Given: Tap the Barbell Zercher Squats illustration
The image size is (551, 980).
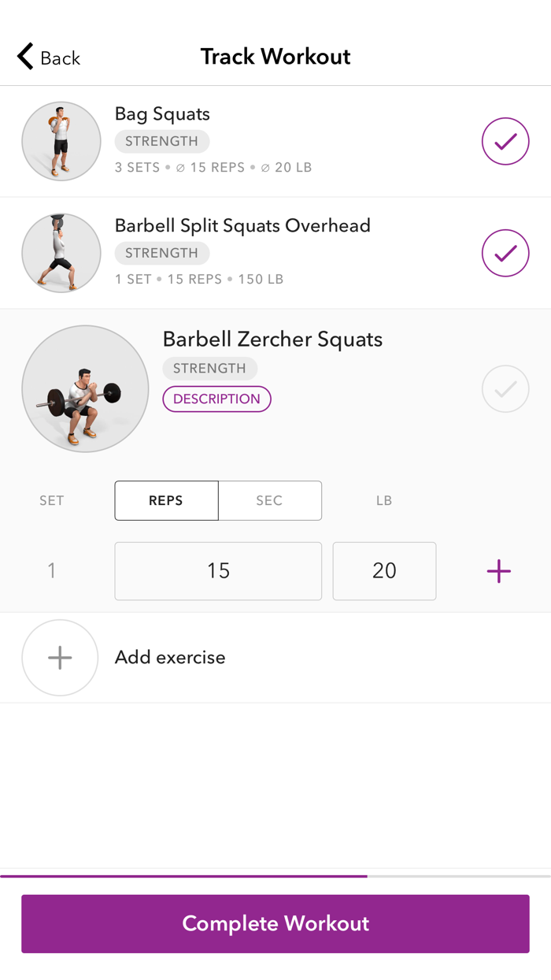Looking at the screenshot, I should click(x=85, y=388).
